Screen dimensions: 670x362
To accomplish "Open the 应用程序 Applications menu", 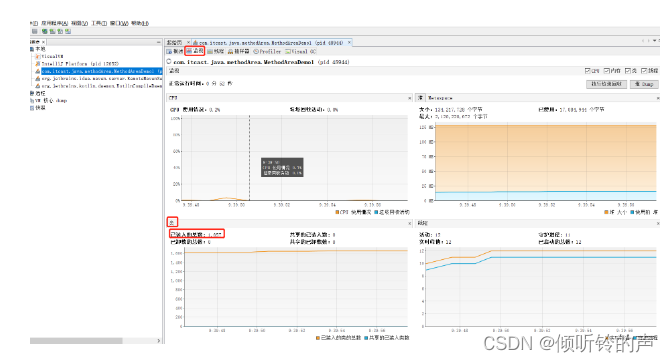I will pyautogui.click(x=54, y=23).
